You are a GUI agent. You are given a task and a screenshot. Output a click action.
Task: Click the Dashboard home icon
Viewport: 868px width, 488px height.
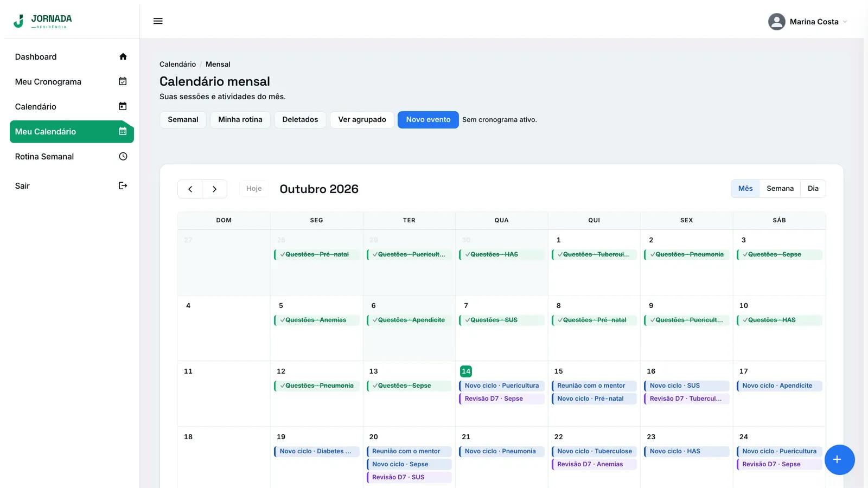[x=123, y=56]
